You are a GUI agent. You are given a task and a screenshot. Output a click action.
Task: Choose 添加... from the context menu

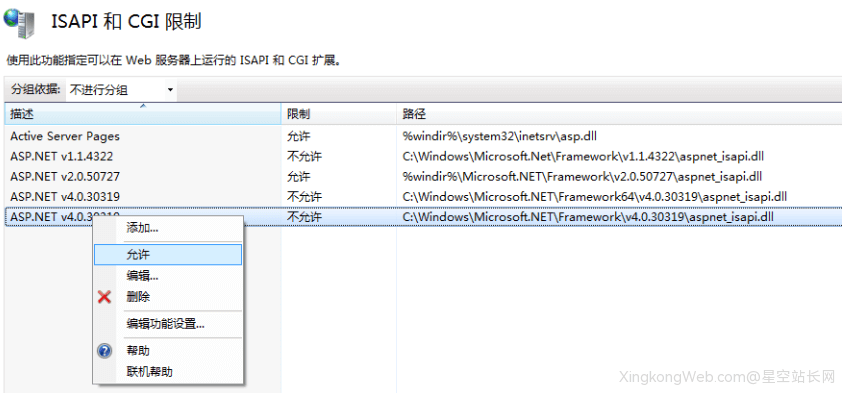tap(168, 228)
